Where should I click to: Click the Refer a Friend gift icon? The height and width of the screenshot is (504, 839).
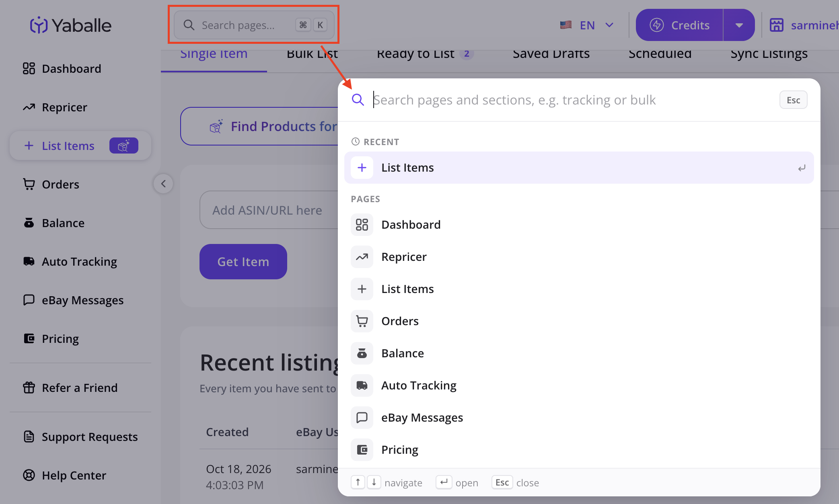coord(29,388)
